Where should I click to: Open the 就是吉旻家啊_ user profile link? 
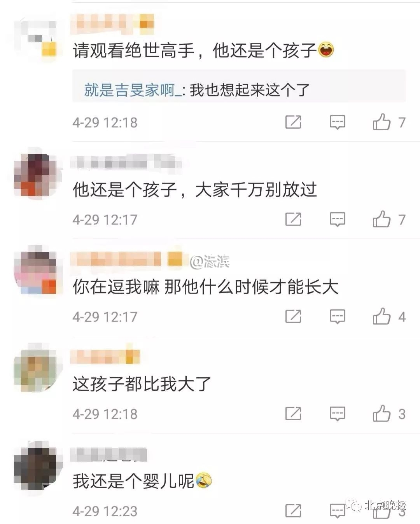click(133, 90)
